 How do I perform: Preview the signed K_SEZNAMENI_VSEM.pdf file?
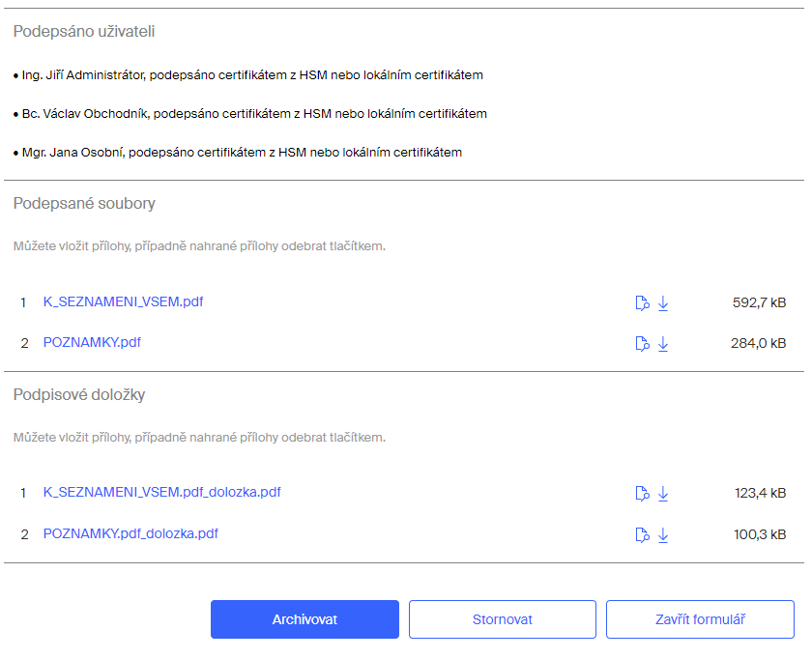point(642,302)
